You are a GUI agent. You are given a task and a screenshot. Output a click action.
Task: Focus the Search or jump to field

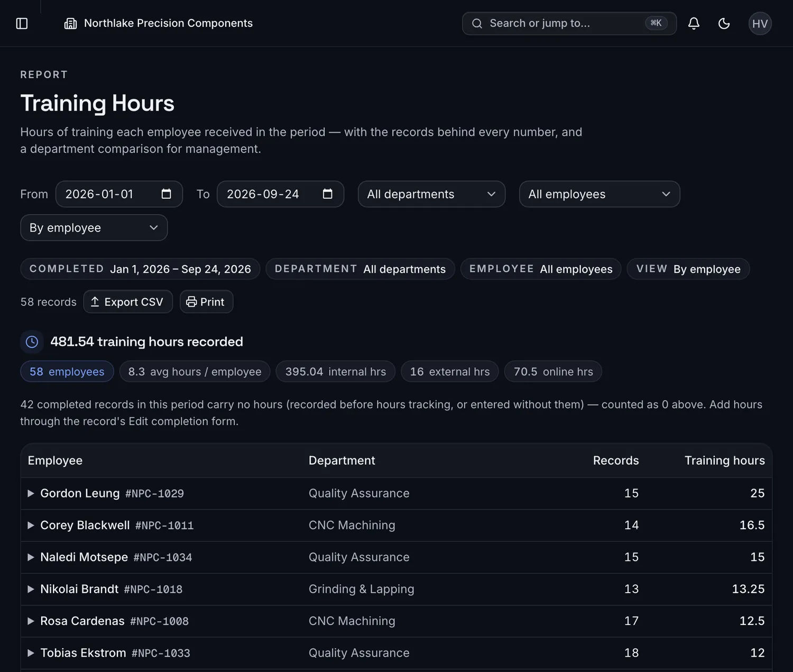(x=569, y=23)
